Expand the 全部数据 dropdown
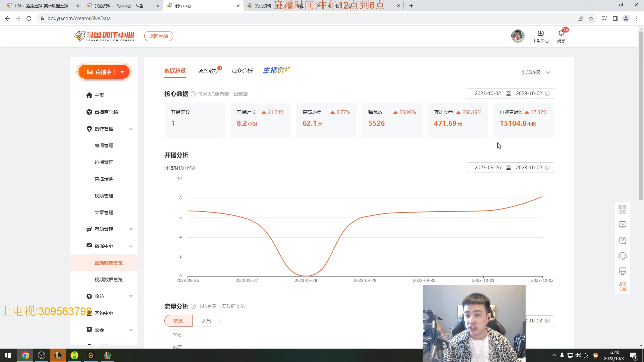Viewport: 644px width, 362px height. 535,72
